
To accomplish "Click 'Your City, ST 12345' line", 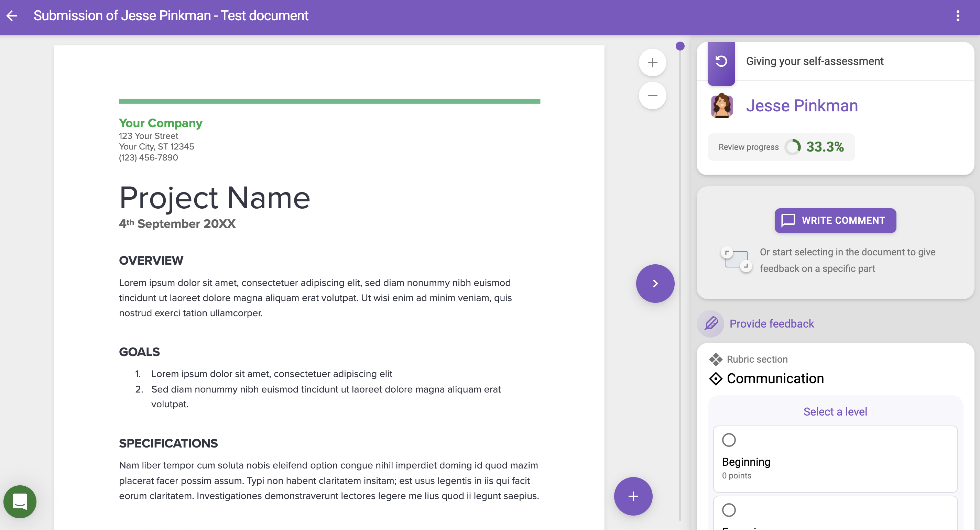I will (x=156, y=147).
